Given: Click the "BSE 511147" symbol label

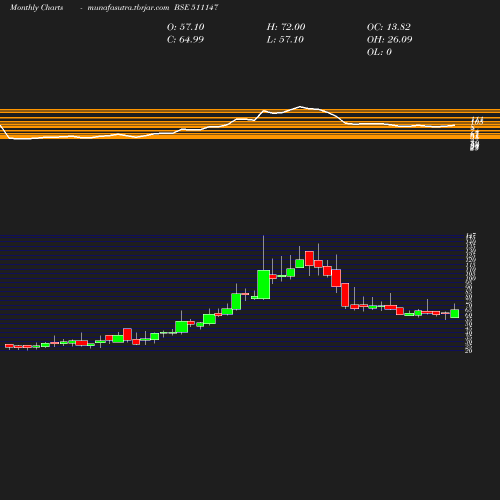Looking at the screenshot, I should (196, 7).
